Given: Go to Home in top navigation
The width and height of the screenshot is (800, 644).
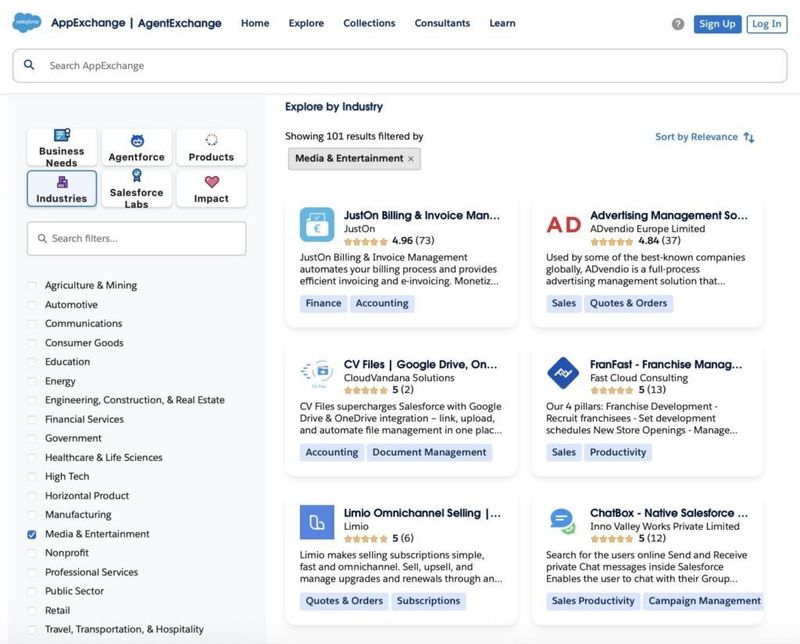Looking at the screenshot, I should point(255,23).
